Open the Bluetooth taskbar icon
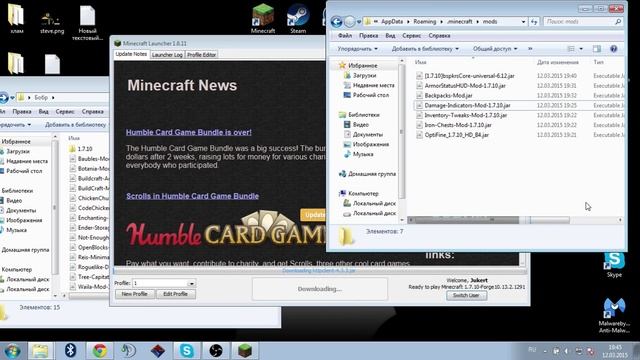Viewport: 640px width, 360px height. tap(71, 351)
